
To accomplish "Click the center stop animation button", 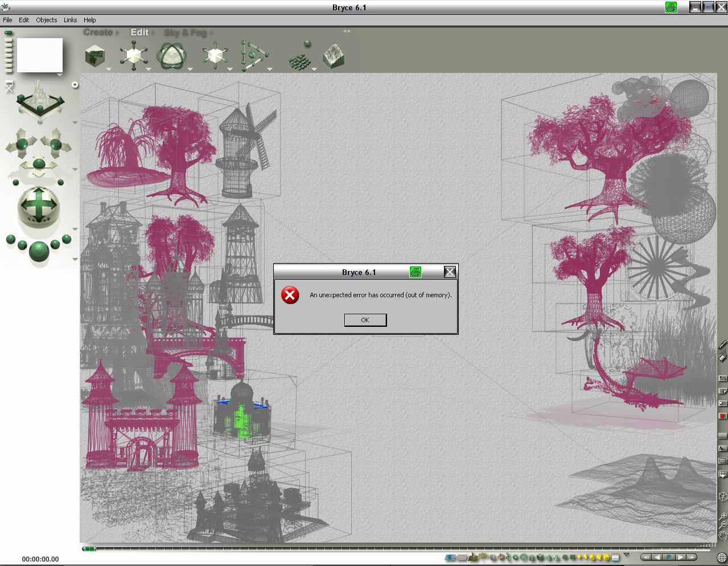I will (x=669, y=557).
